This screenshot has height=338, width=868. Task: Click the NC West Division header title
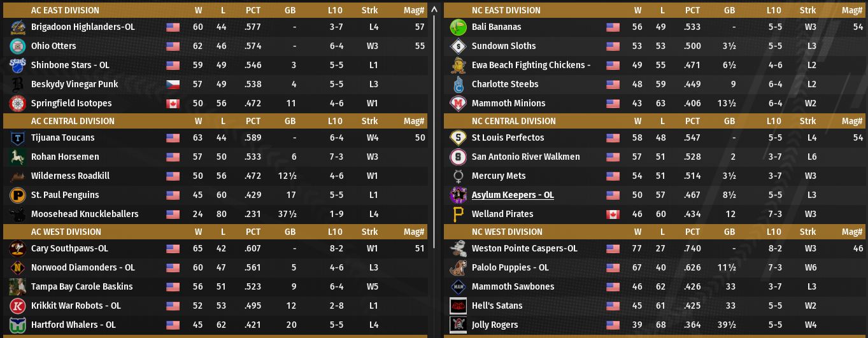coord(507,232)
